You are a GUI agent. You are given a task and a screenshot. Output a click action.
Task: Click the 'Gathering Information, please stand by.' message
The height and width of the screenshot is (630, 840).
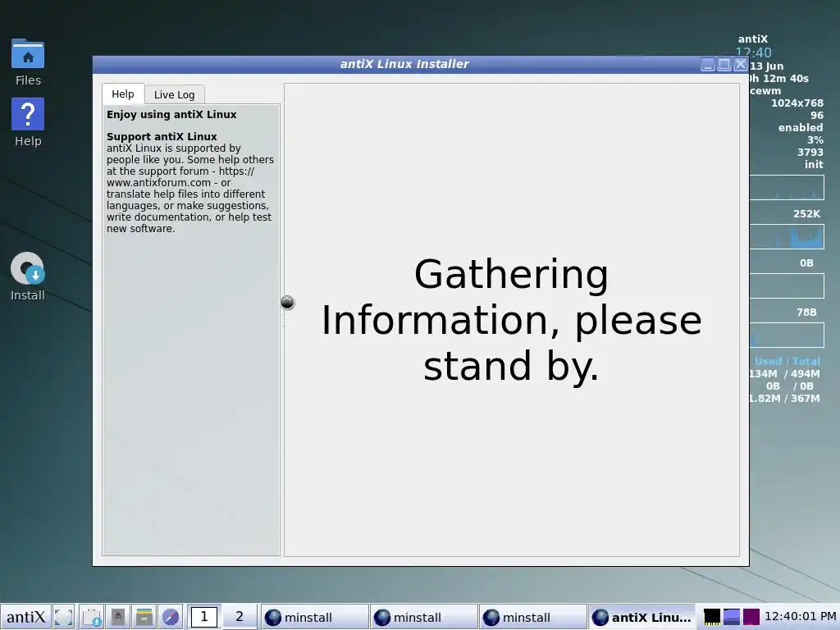click(x=511, y=320)
